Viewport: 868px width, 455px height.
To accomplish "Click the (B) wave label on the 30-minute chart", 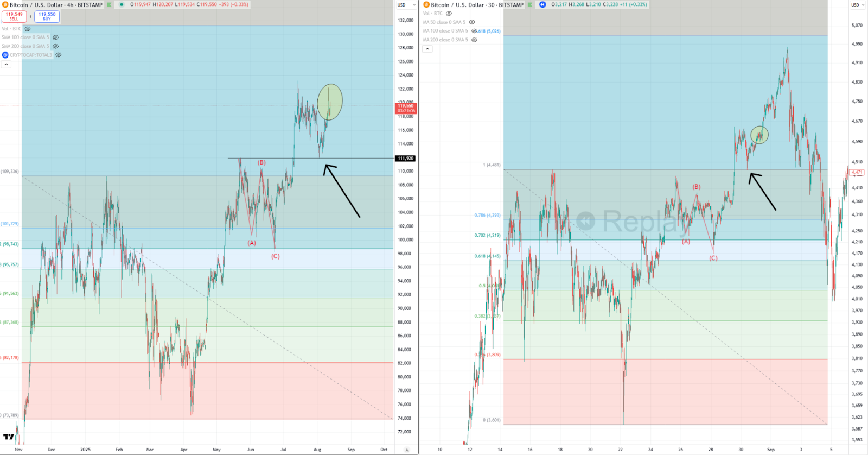I will pos(697,187).
